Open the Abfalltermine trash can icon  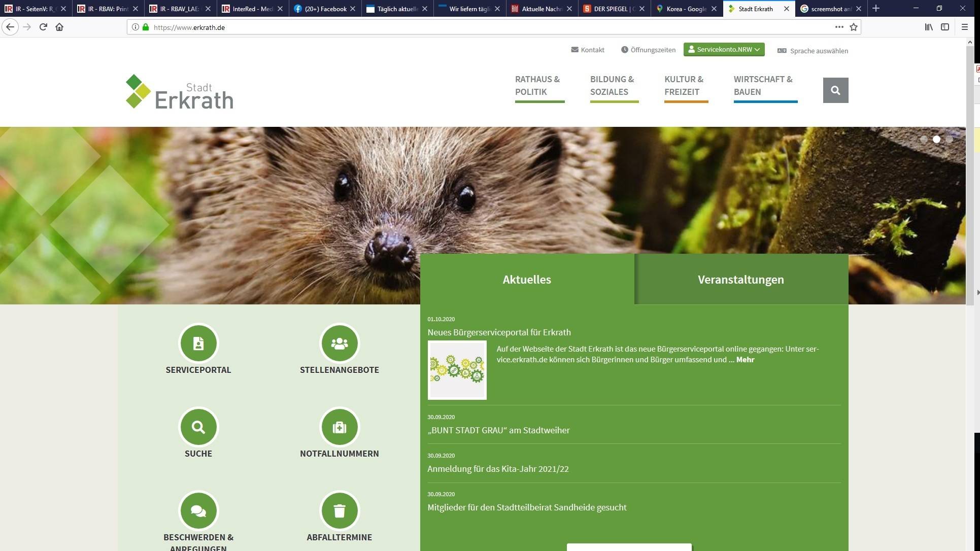click(340, 511)
